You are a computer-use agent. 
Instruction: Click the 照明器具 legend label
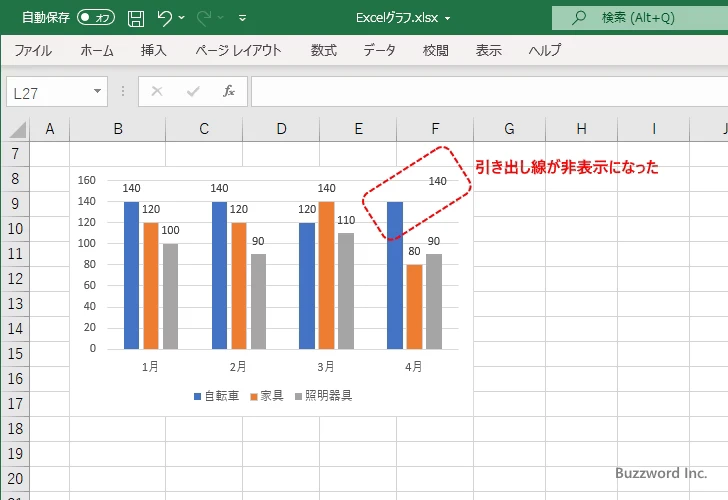coord(328,396)
